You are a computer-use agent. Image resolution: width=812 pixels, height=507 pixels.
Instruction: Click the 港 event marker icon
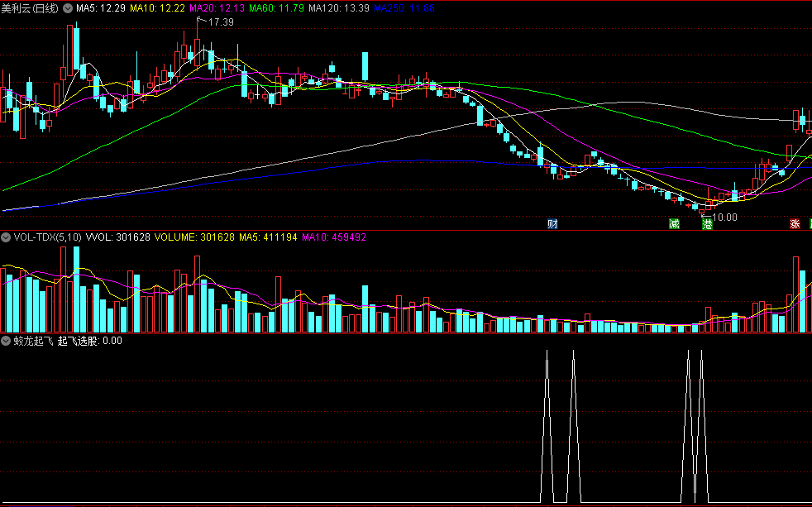click(707, 223)
